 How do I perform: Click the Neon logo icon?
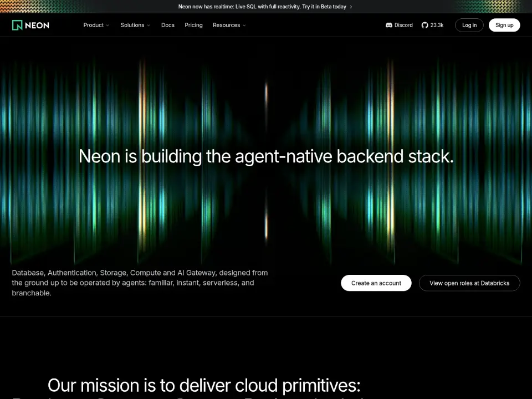[17, 25]
